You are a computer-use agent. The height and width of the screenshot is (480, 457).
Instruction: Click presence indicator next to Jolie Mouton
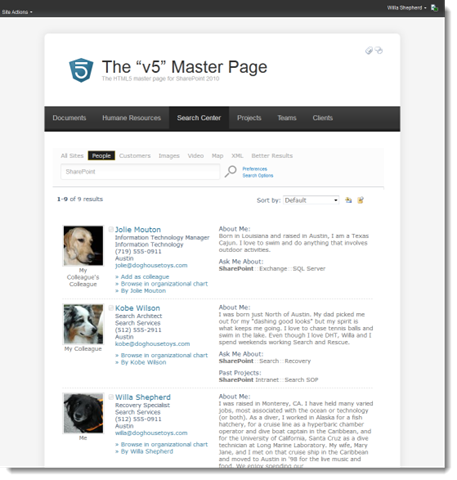(x=111, y=229)
